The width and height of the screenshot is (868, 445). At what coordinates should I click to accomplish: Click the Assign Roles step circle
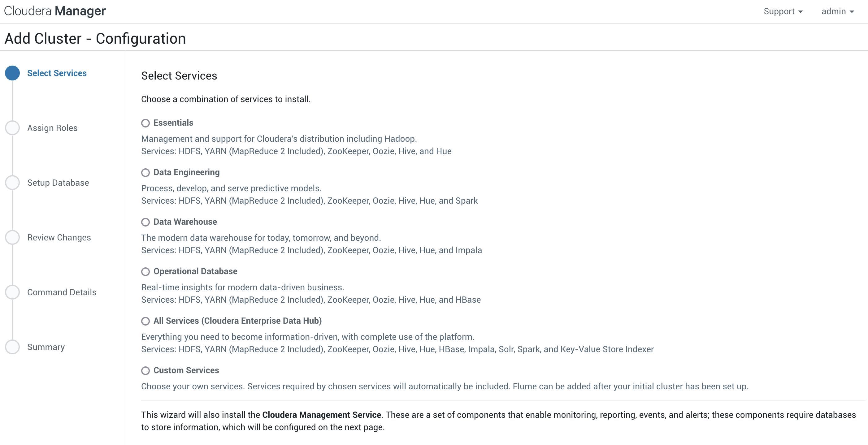(x=12, y=128)
